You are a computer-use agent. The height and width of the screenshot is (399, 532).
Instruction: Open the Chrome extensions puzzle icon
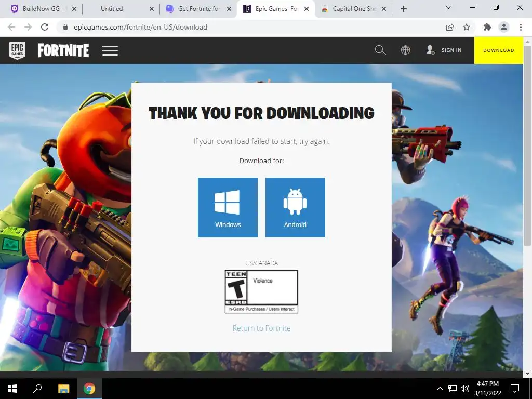(487, 27)
